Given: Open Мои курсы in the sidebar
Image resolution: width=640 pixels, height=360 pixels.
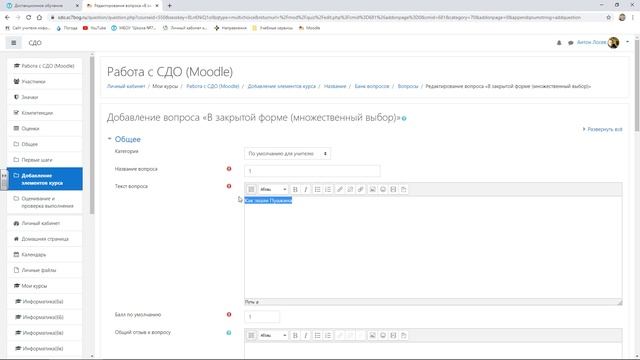Looking at the screenshot, I should [x=45, y=286].
